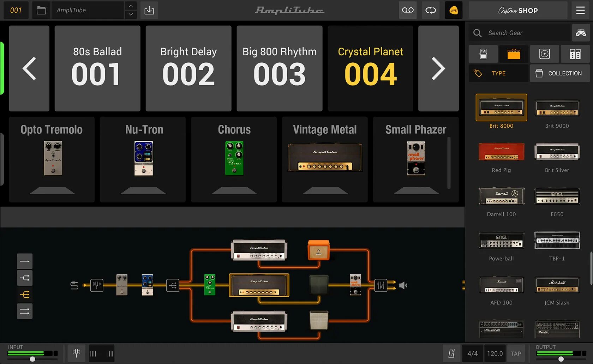This screenshot has width=593, height=364.
Task: Switch to the rack effects gear tab
Action: [575, 54]
